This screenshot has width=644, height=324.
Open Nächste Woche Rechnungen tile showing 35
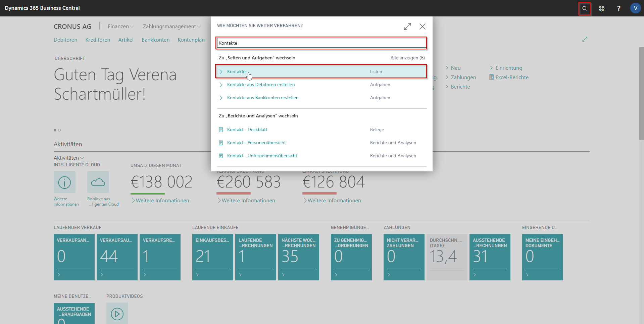click(299, 257)
